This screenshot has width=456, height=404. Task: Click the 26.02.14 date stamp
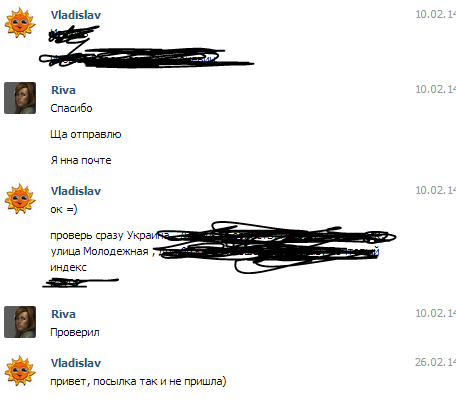[435, 362]
